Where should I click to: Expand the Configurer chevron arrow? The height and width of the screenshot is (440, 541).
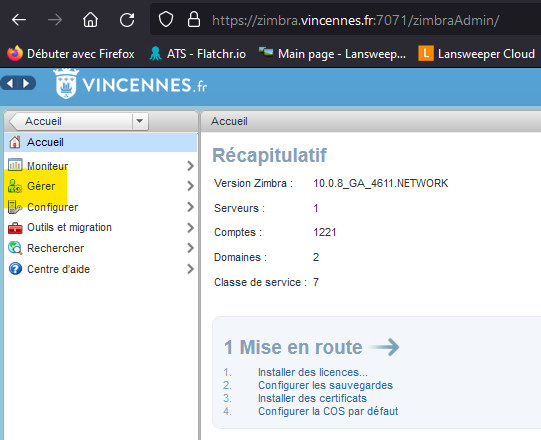[190, 207]
